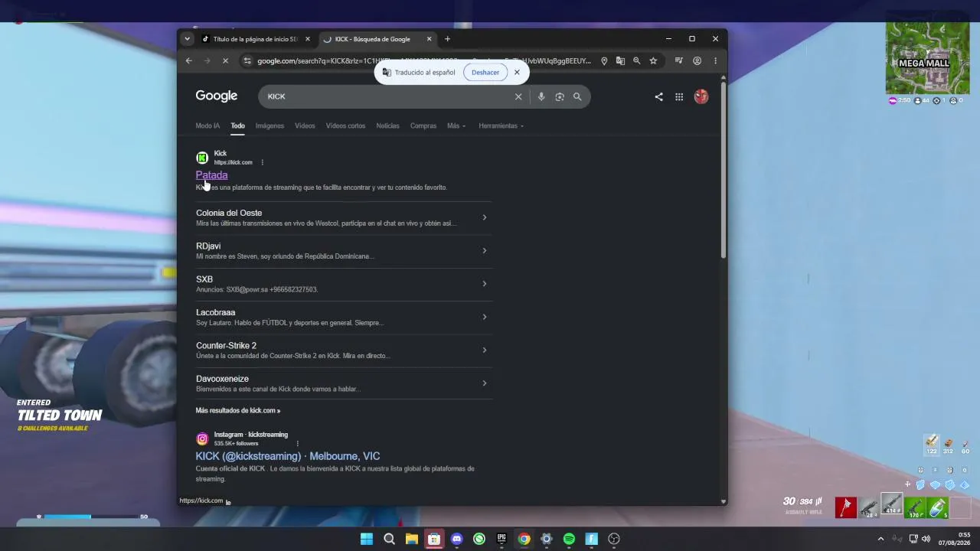Image resolution: width=980 pixels, height=551 pixels.
Task: Clear the KICK search query
Action: point(518,96)
